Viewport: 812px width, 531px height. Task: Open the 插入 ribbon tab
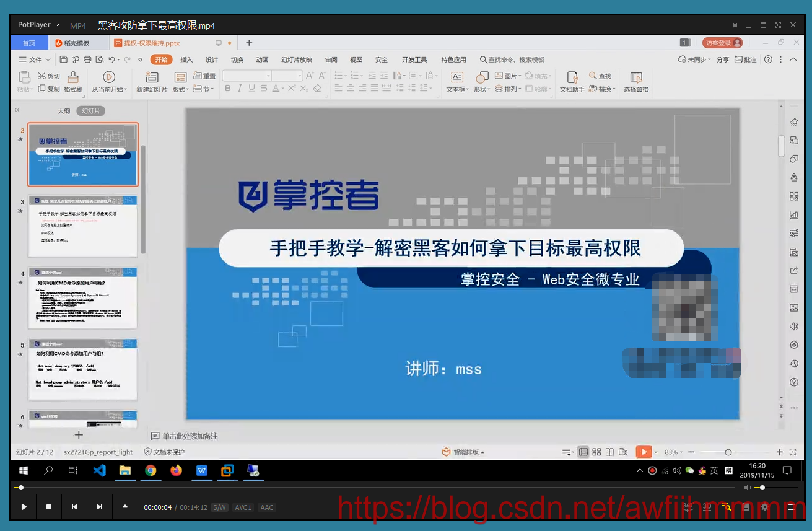point(186,59)
